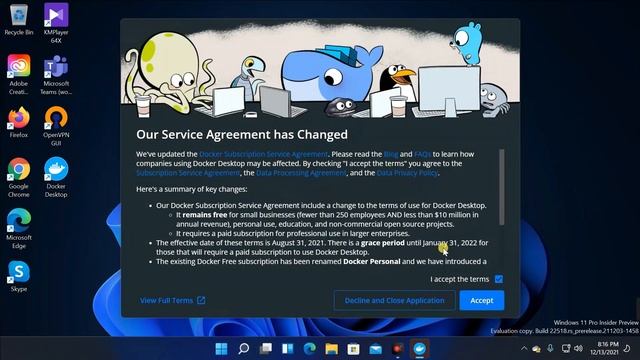Click the red recorder app in taskbar

(x=398, y=349)
